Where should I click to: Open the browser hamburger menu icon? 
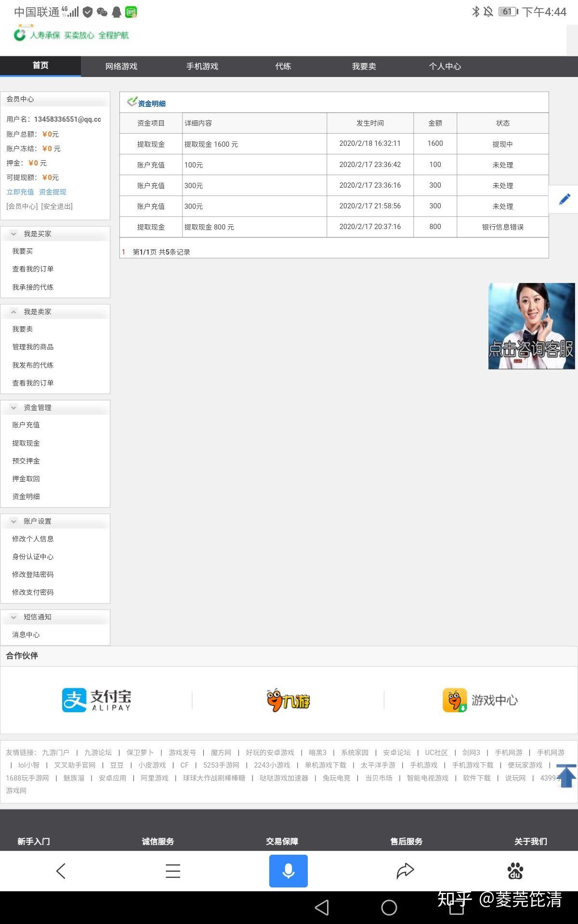coord(173,871)
